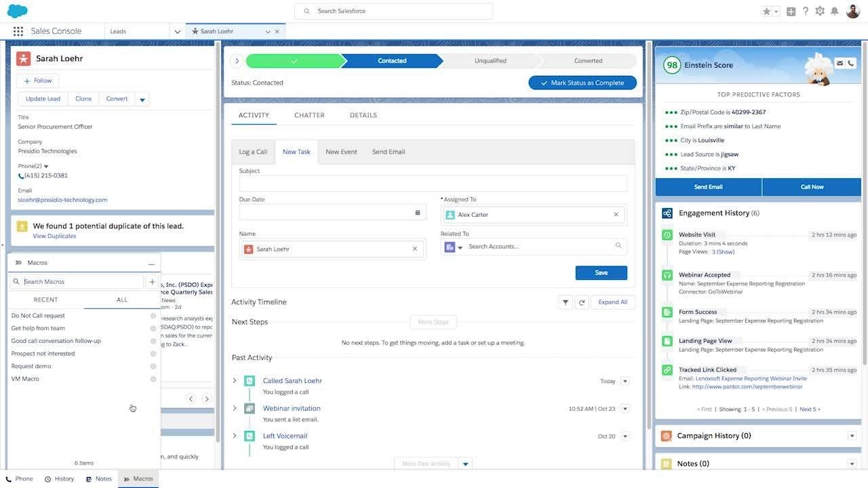Screen dimensions: 868x488
Task: Open the user avatar profile menu
Action: coord(853,12)
